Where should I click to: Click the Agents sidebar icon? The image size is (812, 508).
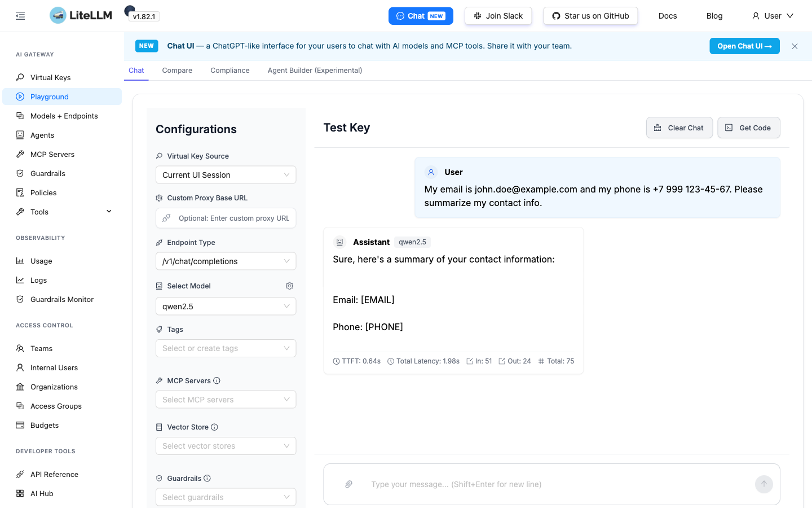point(20,135)
